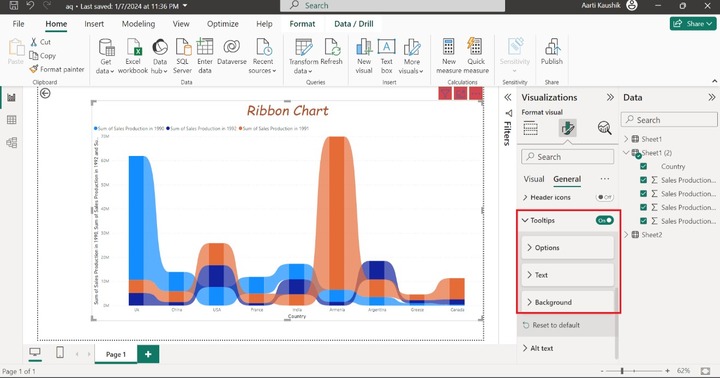
Task: Collapse the Visualizations pane
Action: (610, 97)
